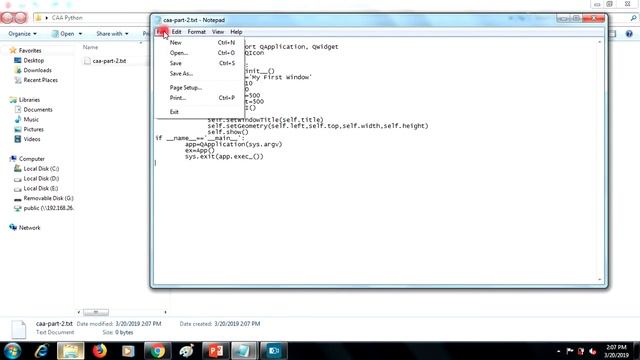
Task: Open the Videos library
Action: [x=27, y=139]
